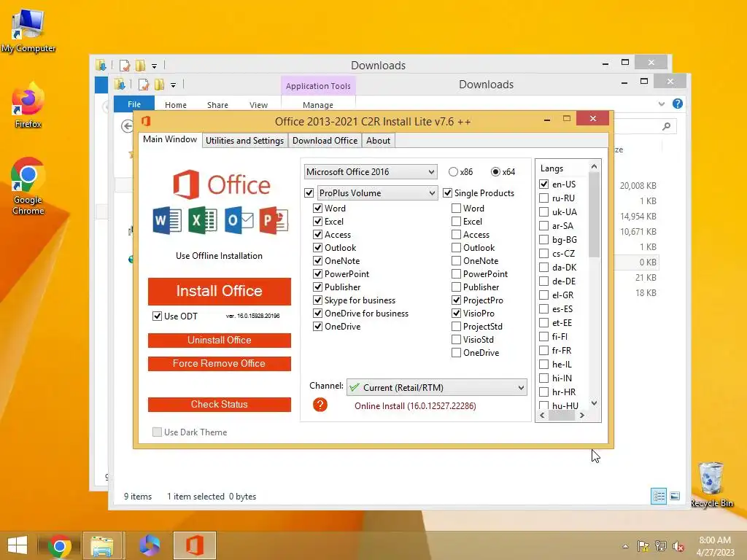Toggle the ProPlus Volume suite checkbox

coord(309,192)
